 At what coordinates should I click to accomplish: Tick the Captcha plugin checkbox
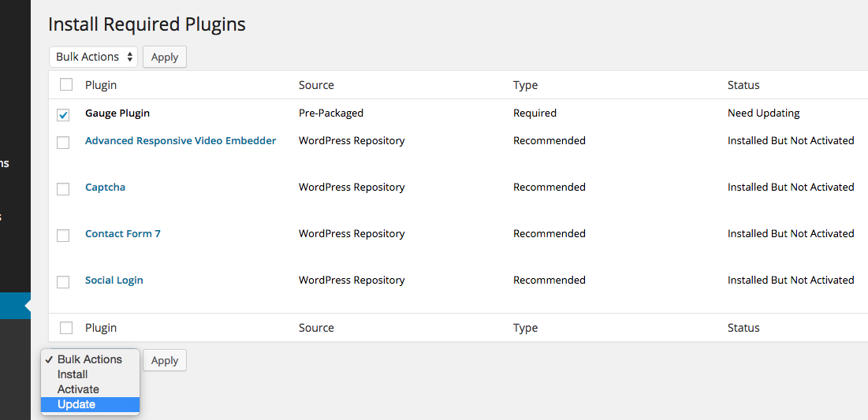tap(64, 189)
